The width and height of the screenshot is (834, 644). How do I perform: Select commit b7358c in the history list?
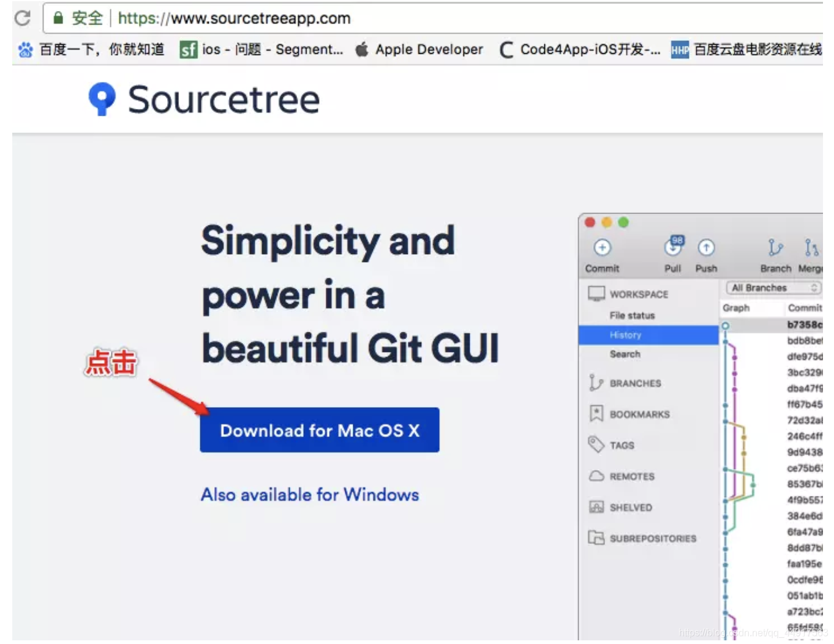(x=804, y=324)
